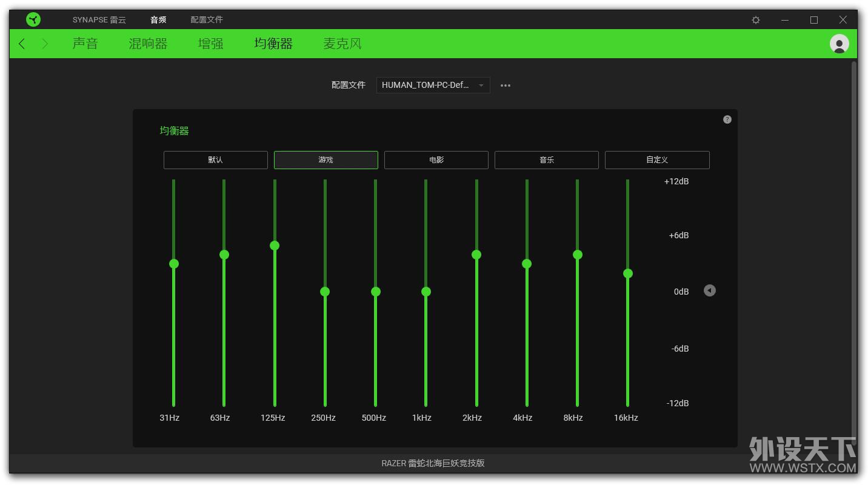868x485 pixels.
Task: Click the 1kHz frequency label
Action: 422,418
